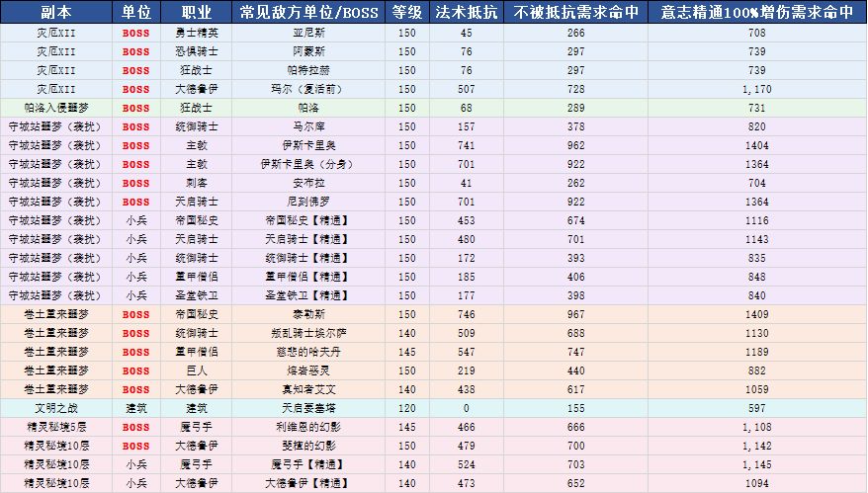Click the boss name 真知者艾文
Viewport: 868px width, 493px height.
308,390
